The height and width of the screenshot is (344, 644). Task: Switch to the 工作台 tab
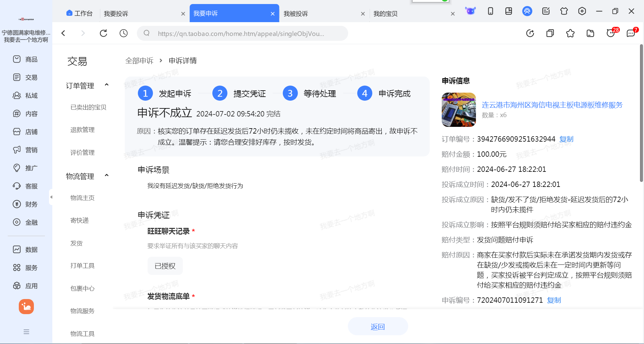coord(79,13)
